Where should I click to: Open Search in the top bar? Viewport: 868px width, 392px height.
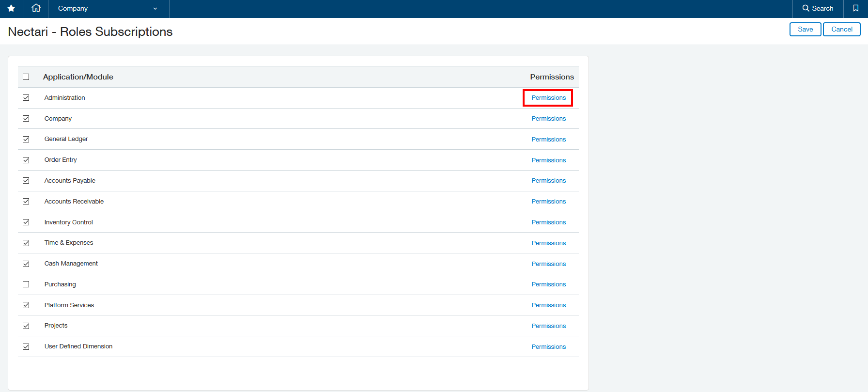click(x=818, y=9)
